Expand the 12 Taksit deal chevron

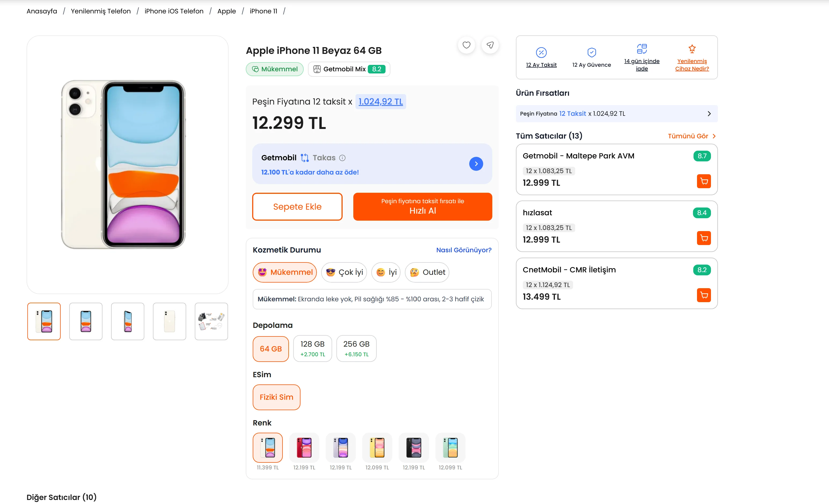coord(709,114)
